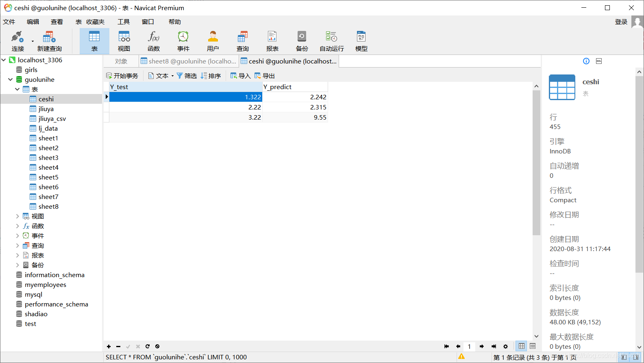Viewport: 644px width, 363px height.
Task: Select the sheet5 table
Action: [48, 177]
